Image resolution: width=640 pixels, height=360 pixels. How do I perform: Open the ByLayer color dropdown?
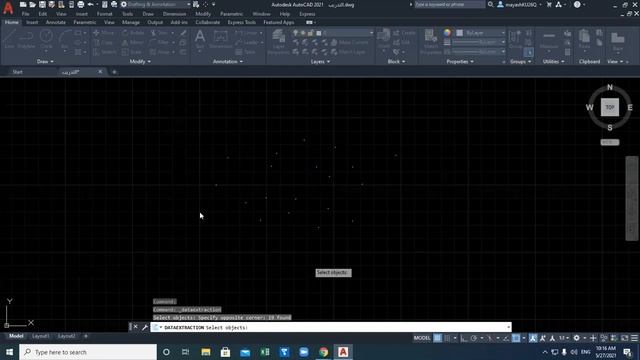(x=481, y=33)
